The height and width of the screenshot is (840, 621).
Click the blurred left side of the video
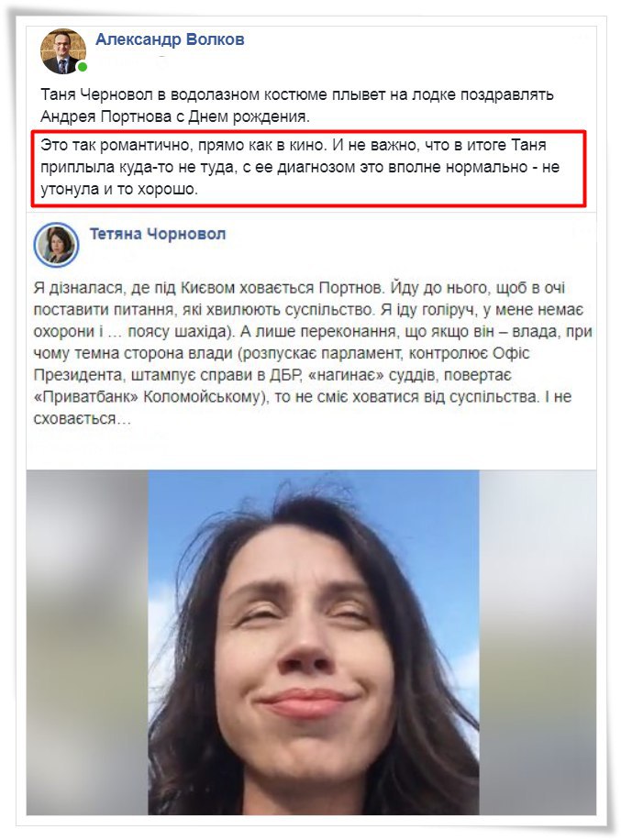coord(87,642)
